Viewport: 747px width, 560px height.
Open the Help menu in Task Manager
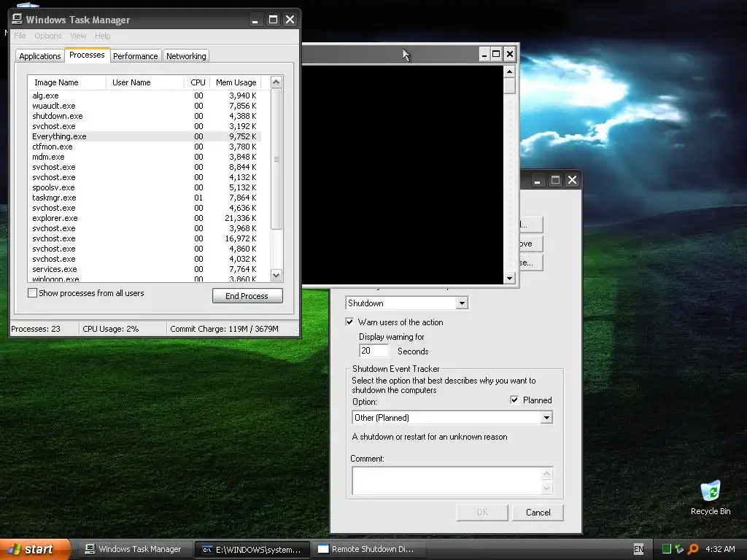point(102,36)
